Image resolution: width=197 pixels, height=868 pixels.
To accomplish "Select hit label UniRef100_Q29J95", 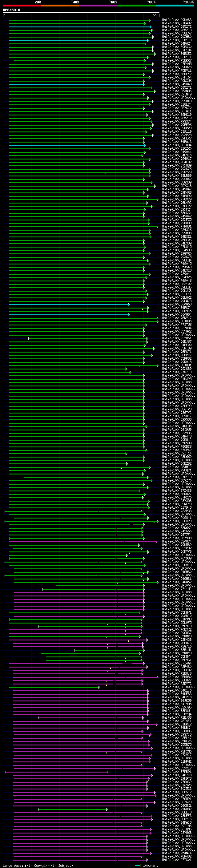I will (177, 707).
